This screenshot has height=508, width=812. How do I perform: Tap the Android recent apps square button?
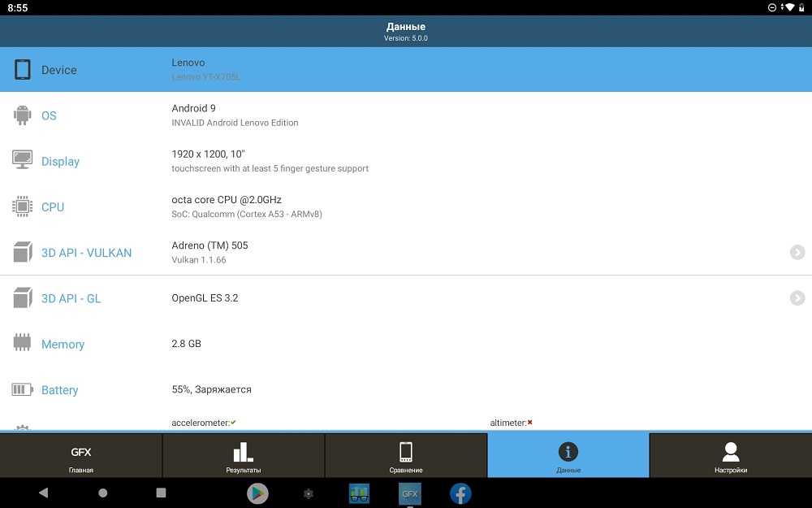pyautogui.click(x=161, y=493)
